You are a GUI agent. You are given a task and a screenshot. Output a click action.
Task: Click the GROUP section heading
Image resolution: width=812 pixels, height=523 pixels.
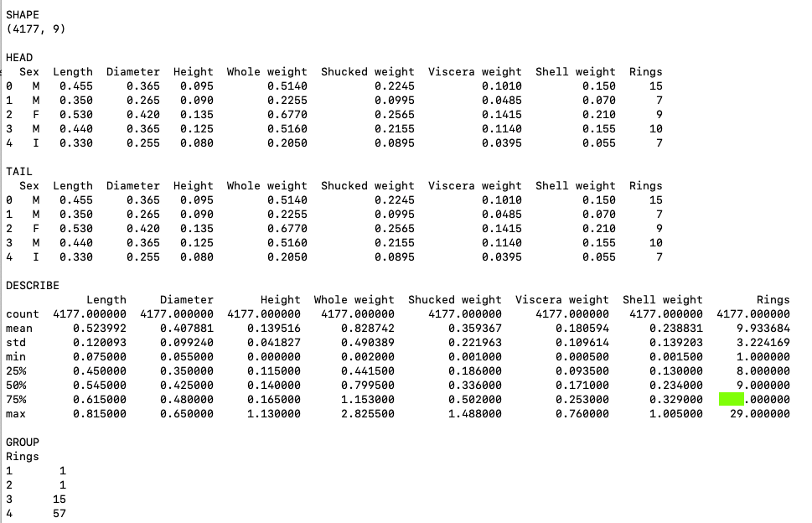23,442
